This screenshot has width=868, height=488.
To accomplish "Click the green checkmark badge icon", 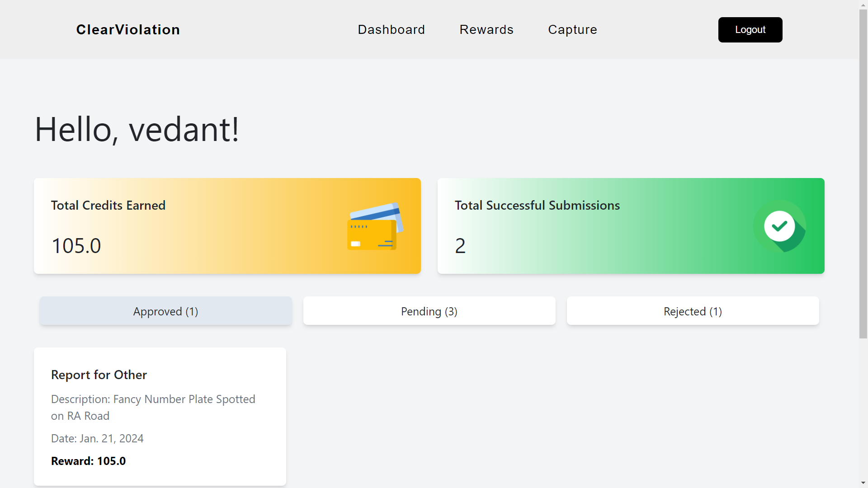I will 779,226.
